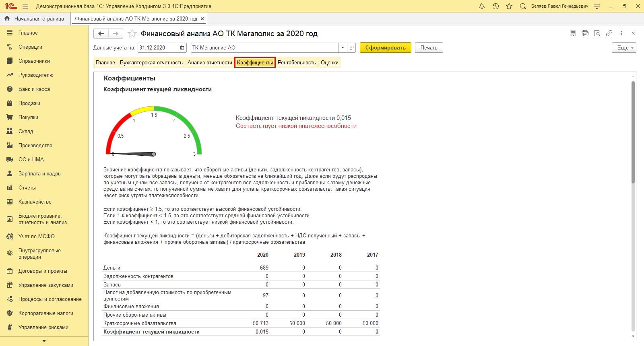The image size is (644, 346).
Task: Click the Деньги 2020 value 689
Action: [x=264, y=268]
